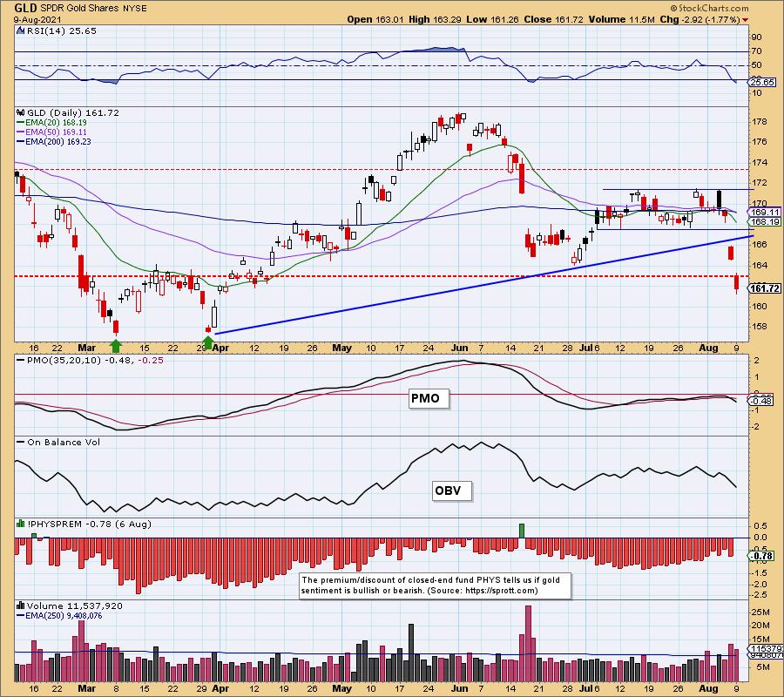Click the red down triangle after Chg value

(x=746, y=20)
